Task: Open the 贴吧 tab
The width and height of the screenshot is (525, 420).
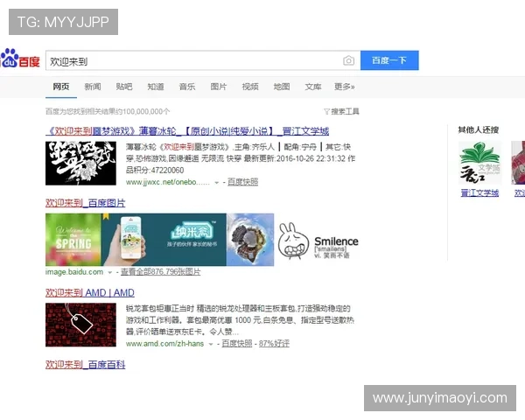Action: pyautogui.click(x=124, y=87)
